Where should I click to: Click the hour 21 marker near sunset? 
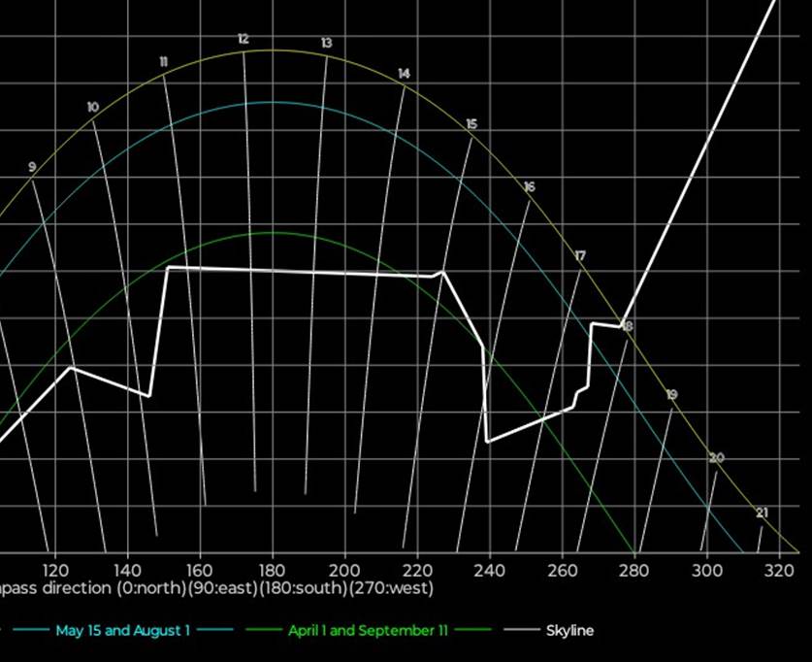(762, 513)
